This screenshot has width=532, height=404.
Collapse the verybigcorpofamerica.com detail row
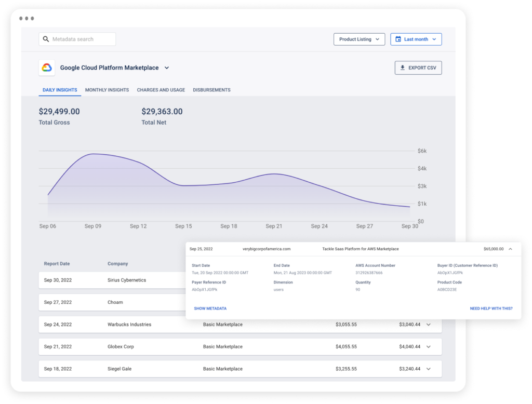[x=510, y=249]
